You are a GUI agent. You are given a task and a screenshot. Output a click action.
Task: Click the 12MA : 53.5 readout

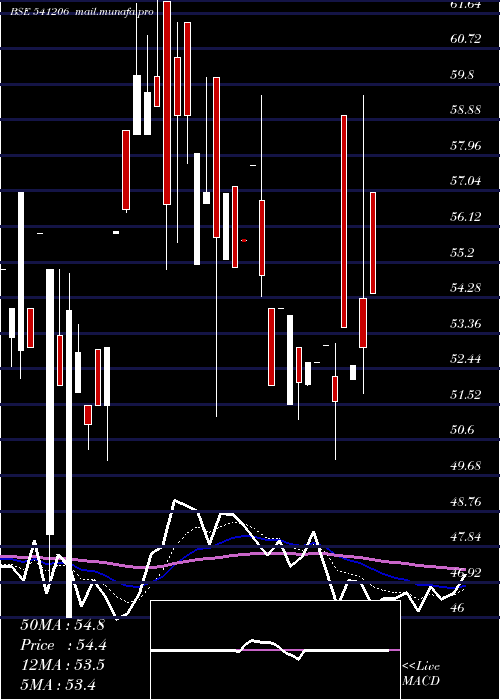62,665
